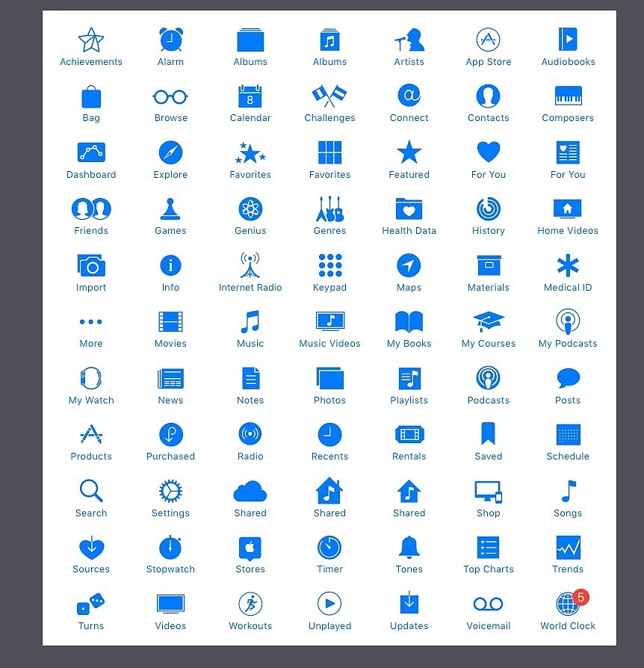Viewport: 644px width, 668px height.
Task: Click the Posts speech bubble icon
Action: (x=568, y=378)
